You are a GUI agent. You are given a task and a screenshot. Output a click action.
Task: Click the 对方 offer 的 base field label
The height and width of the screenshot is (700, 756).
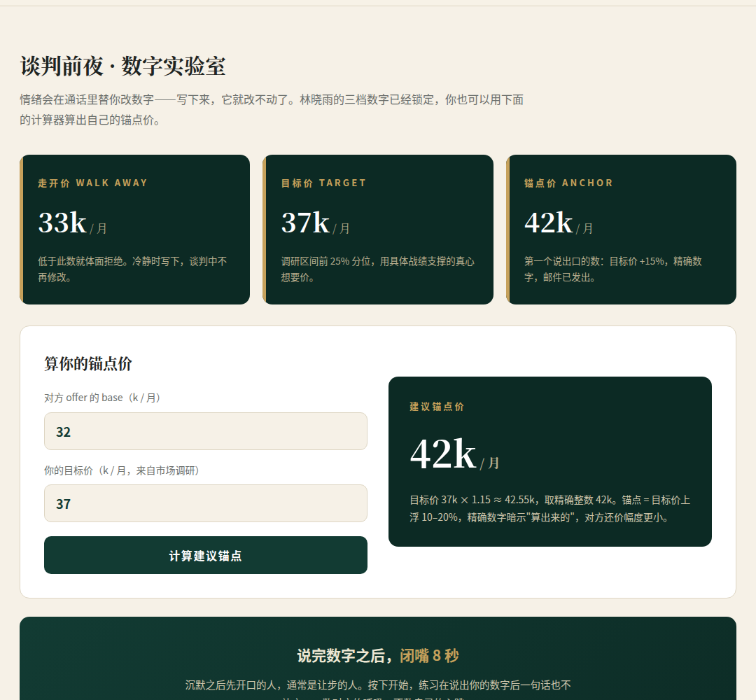[103, 398]
